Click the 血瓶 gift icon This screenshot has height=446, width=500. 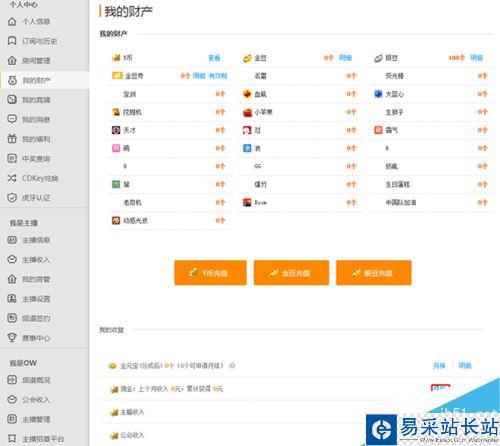point(247,94)
